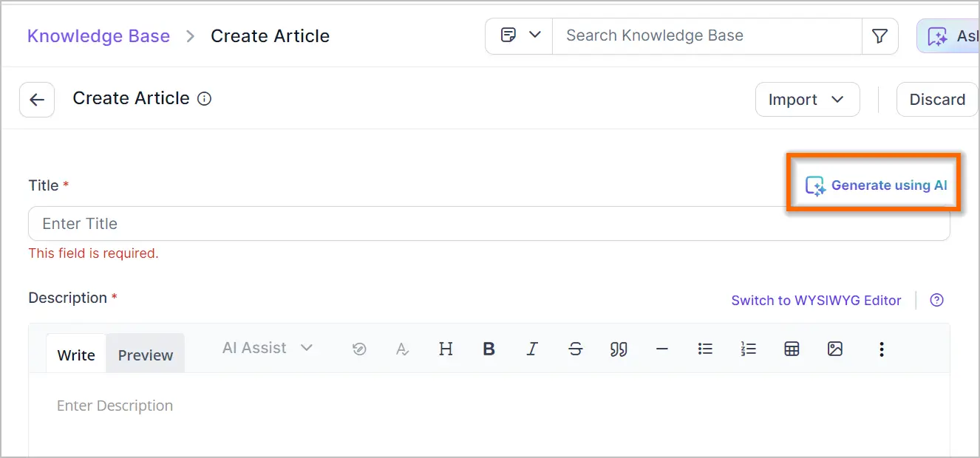Screen dimensions: 980x458
Task: Select the Write tab
Action: click(x=76, y=355)
